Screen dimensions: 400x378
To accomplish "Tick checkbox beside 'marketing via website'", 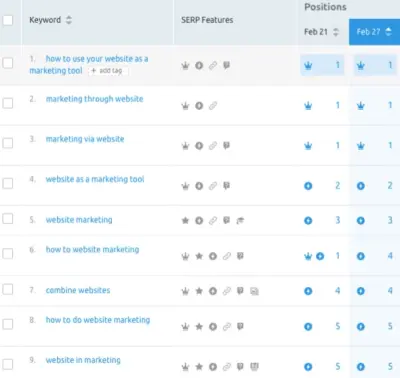I will [x=8, y=143].
